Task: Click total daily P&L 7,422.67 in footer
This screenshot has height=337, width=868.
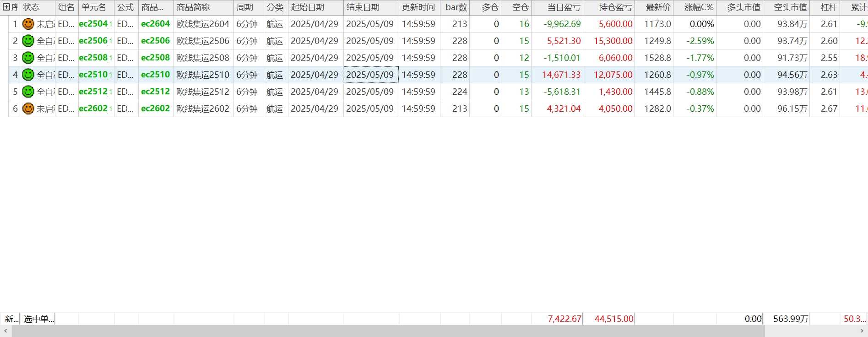Action: coord(564,319)
